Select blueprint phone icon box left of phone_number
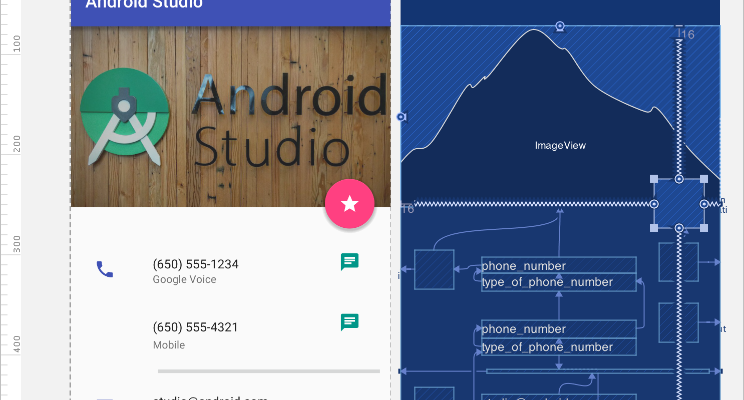The width and height of the screenshot is (744, 400). [434, 270]
